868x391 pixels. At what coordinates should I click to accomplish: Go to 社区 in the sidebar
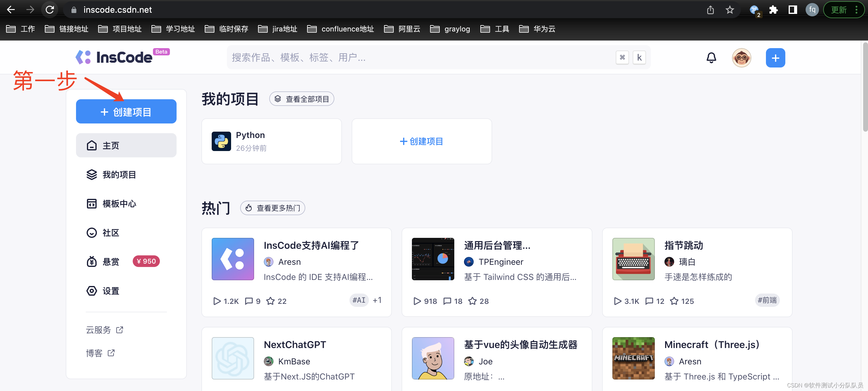point(111,233)
